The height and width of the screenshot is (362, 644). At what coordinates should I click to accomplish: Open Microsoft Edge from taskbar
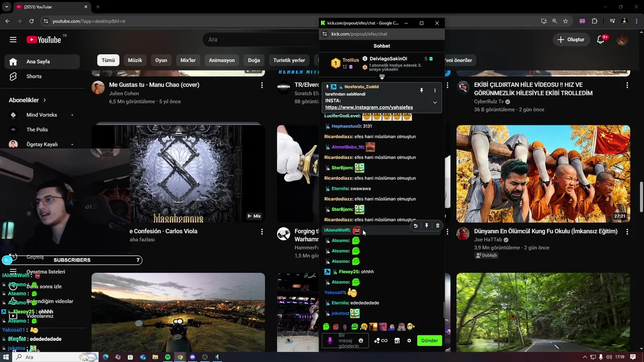tap(106, 357)
